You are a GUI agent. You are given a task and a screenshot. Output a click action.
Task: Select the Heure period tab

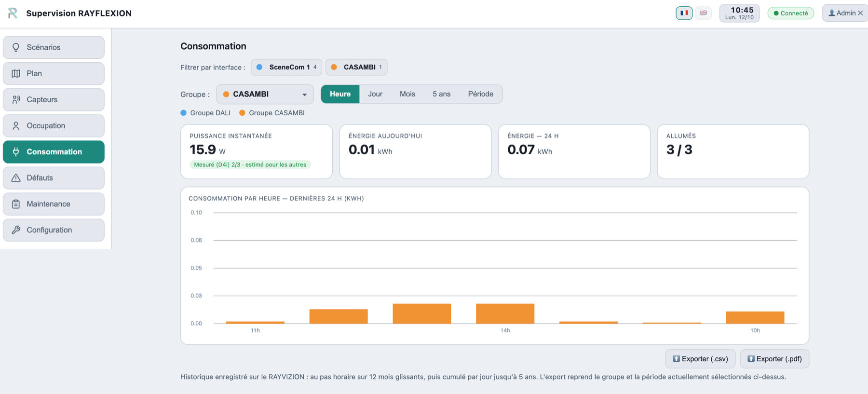[x=340, y=94]
